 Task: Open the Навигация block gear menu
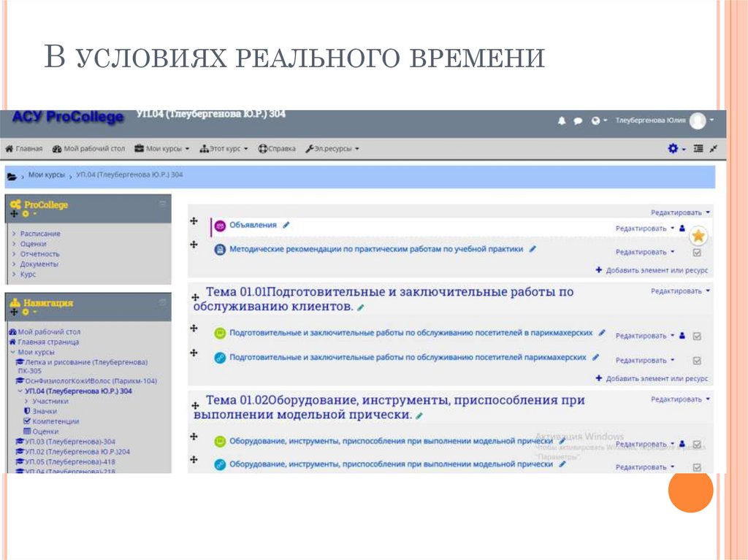28,312
